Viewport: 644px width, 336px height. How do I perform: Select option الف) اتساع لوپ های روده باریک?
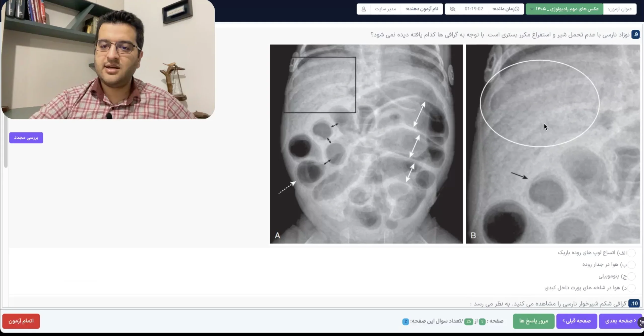pyautogui.click(x=632, y=253)
